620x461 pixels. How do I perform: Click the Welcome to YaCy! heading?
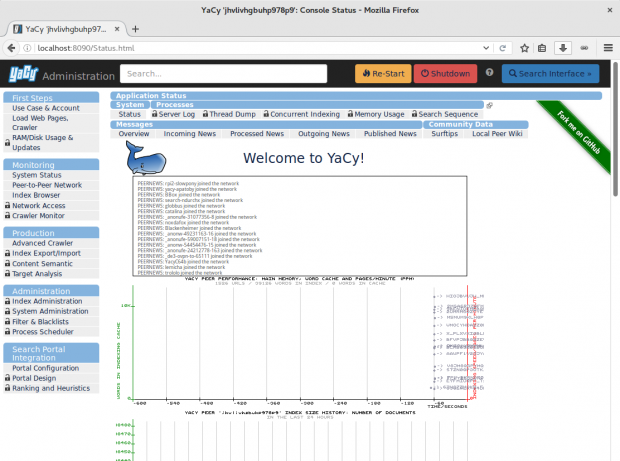(x=304, y=158)
